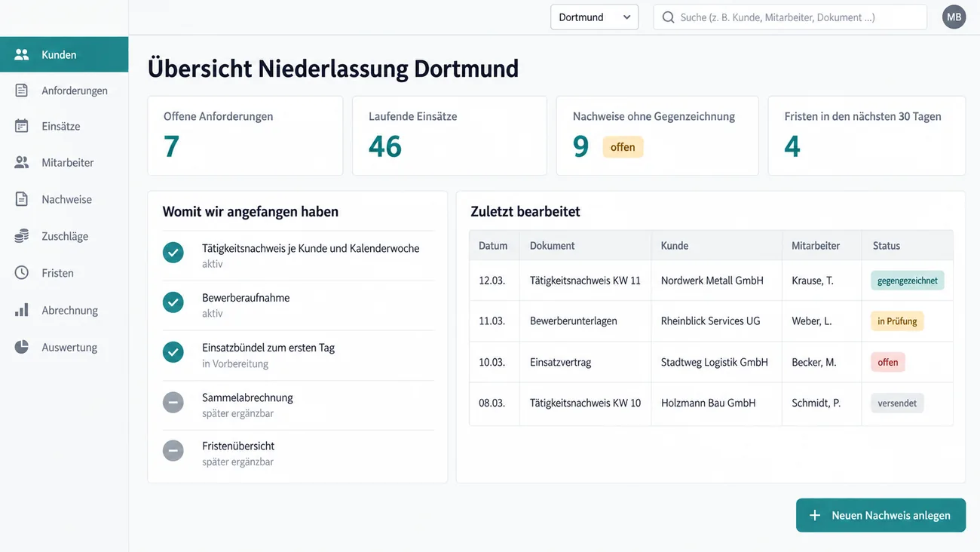Image resolution: width=980 pixels, height=552 pixels.
Task: Click the date 11.03. in the table
Action: 492,321
